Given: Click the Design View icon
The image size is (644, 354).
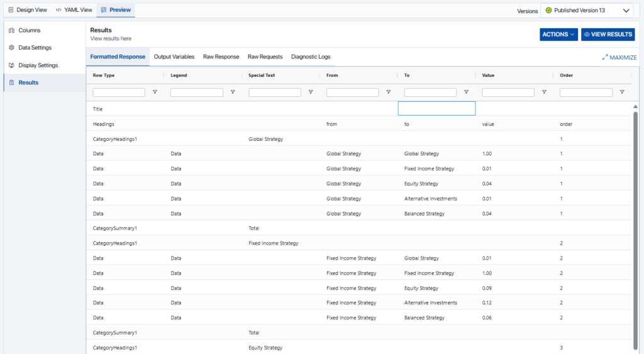Looking at the screenshot, I should (11, 10).
